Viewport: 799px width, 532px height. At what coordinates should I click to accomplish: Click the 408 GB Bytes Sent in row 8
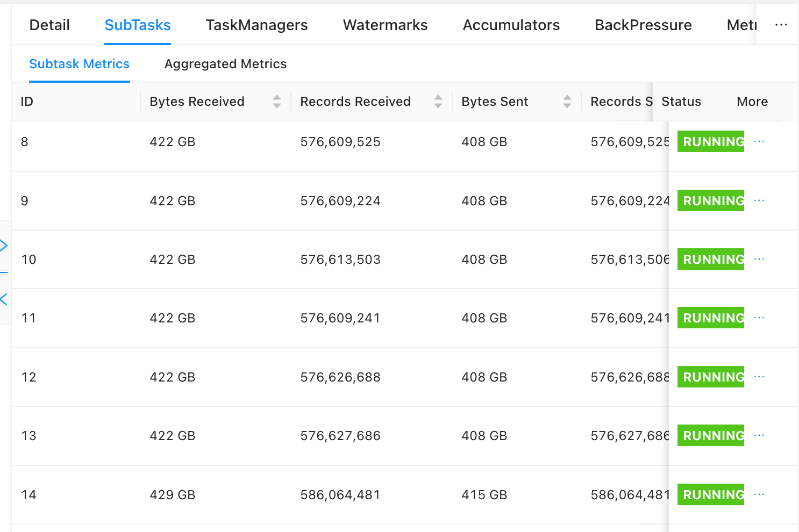pyautogui.click(x=484, y=142)
